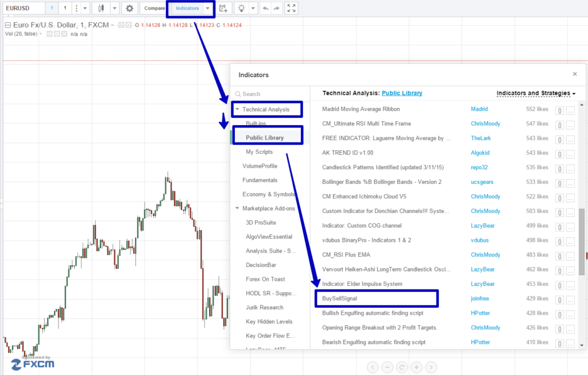The width and height of the screenshot is (588, 375).
Task: Open the Indicators dropdown arrow in toolbar
Action: [x=207, y=9]
